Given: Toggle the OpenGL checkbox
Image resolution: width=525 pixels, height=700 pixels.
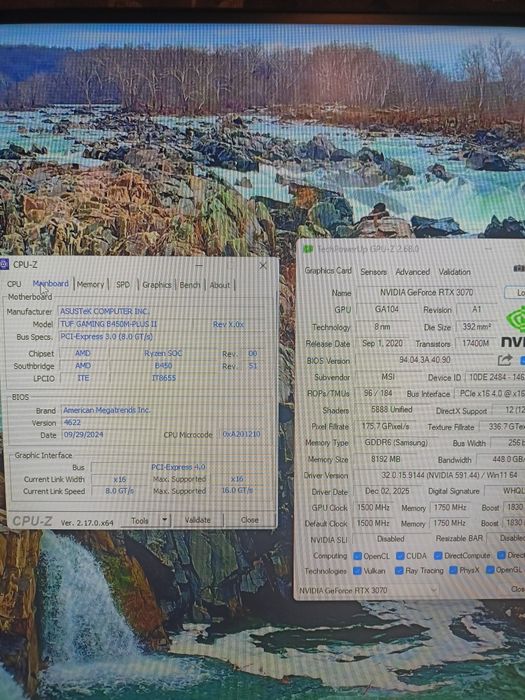Looking at the screenshot, I should point(490,570).
